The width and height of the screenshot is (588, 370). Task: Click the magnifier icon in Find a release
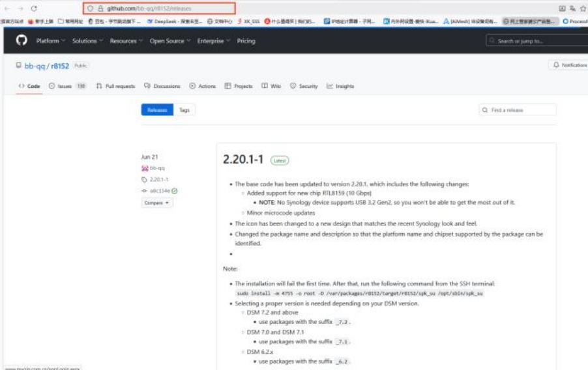[485, 110]
